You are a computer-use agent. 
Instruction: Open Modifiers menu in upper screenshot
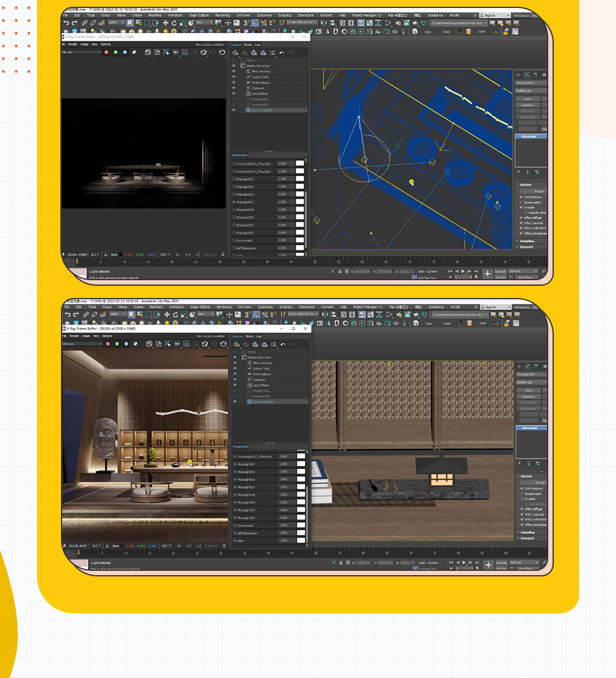click(x=155, y=15)
